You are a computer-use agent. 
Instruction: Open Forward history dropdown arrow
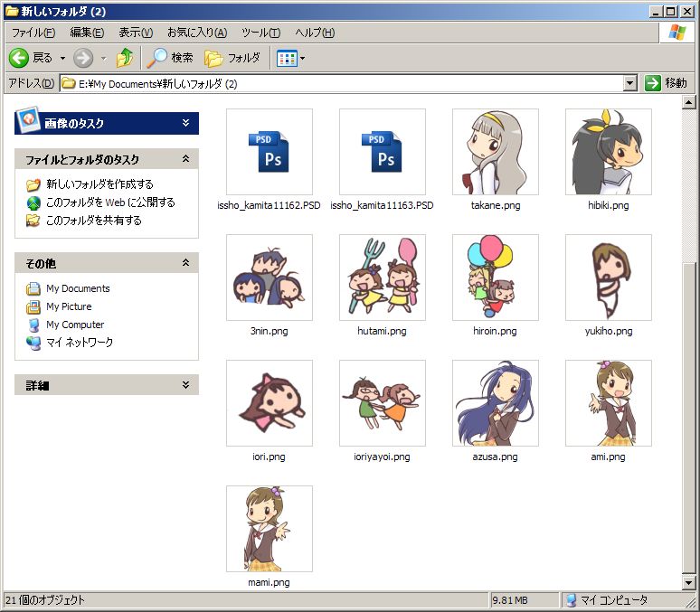point(104,59)
